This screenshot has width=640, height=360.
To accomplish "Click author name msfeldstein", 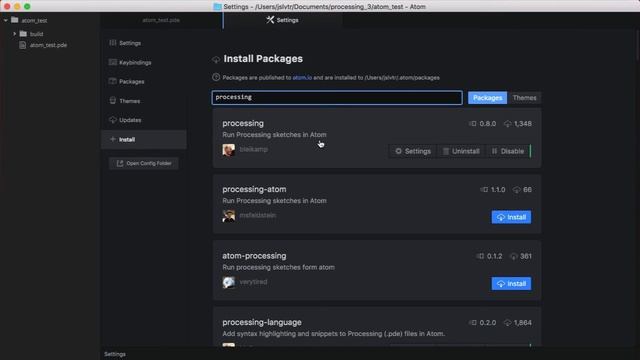I will 258,215.
